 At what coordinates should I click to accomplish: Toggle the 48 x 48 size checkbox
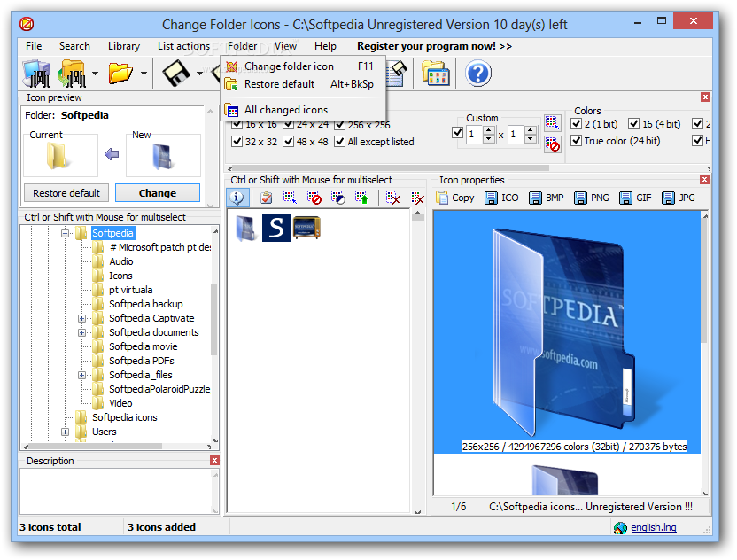[288, 142]
